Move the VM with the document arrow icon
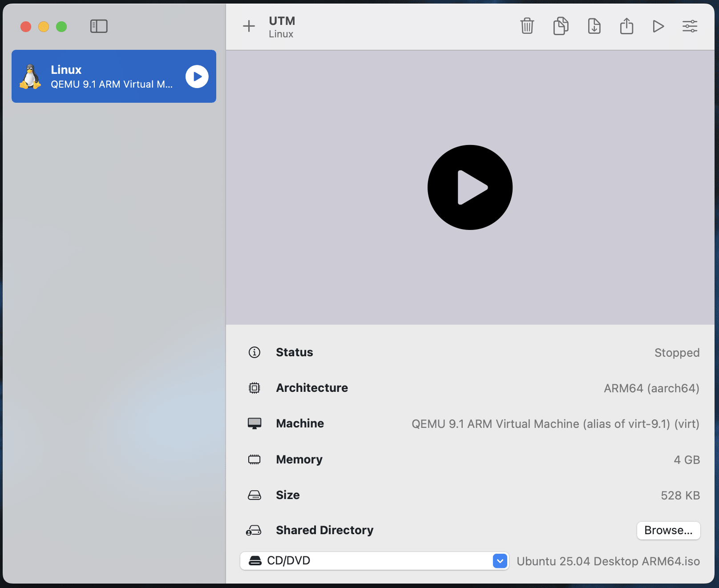This screenshot has width=719, height=588. 594,26
